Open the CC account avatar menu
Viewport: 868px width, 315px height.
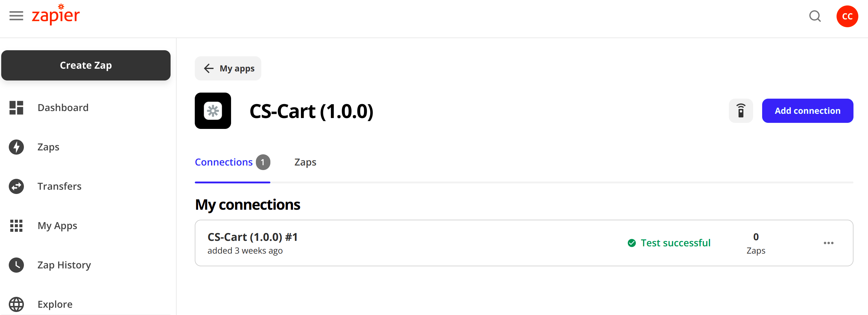pos(847,16)
